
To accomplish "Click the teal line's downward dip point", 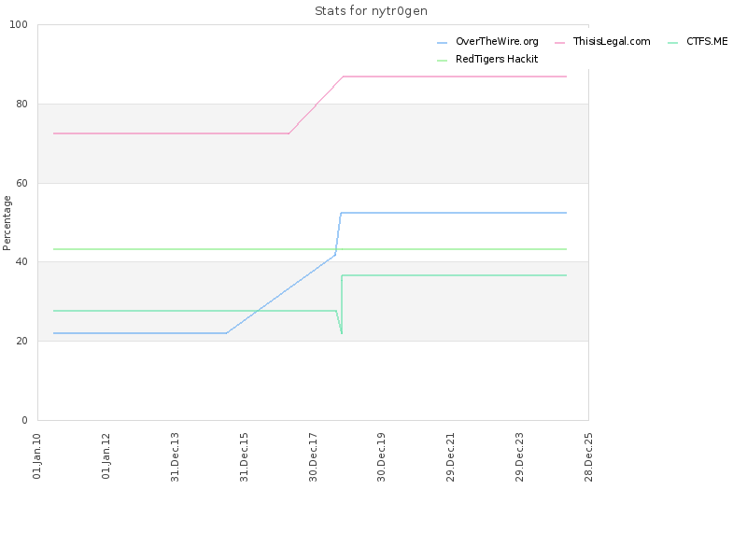I will pos(342,332).
